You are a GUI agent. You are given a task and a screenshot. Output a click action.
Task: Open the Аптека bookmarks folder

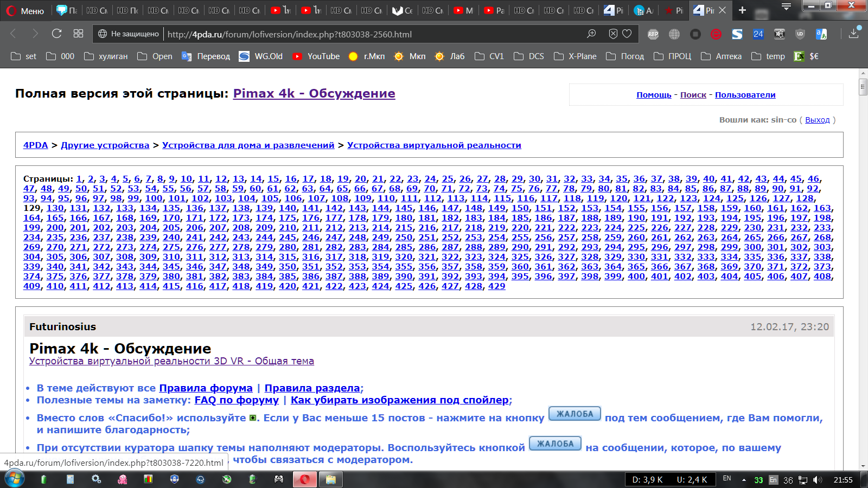[x=722, y=56]
